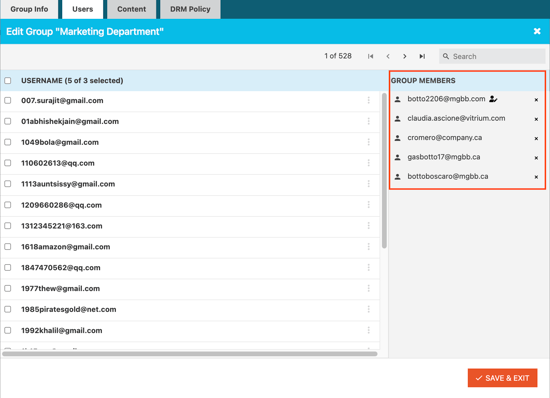Jump to first page of user list
The width and height of the screenshot is (550, 398).
click(x=370, y=56)
